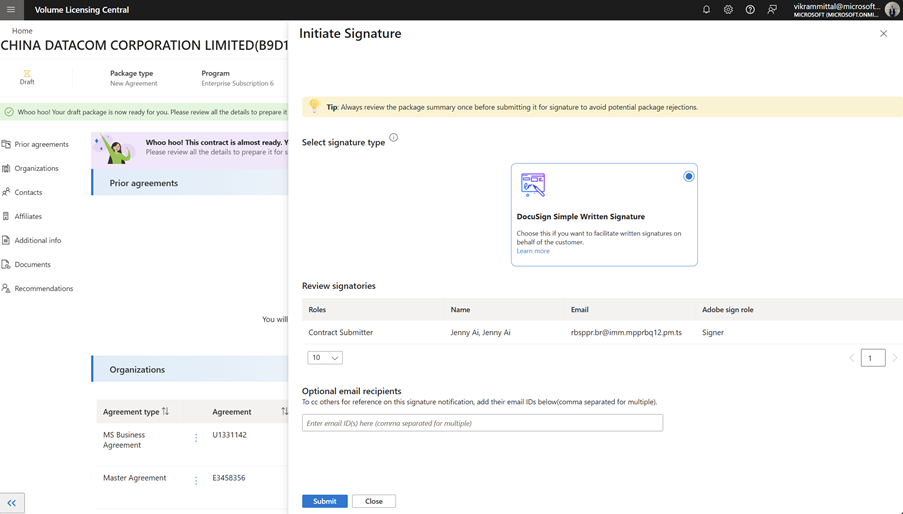The image size is (903, 514).
Task: Open the Learn more link
Action: [x=533, y=251]
